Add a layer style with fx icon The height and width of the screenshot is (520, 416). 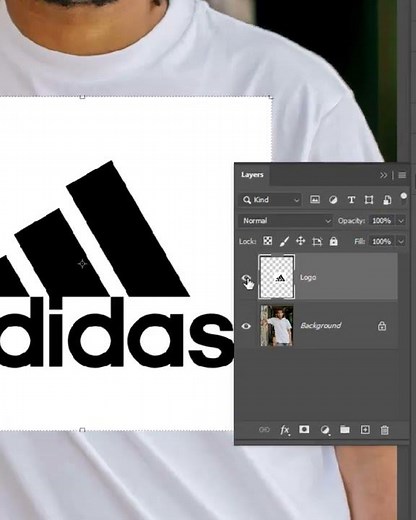(x=284, y=430)
